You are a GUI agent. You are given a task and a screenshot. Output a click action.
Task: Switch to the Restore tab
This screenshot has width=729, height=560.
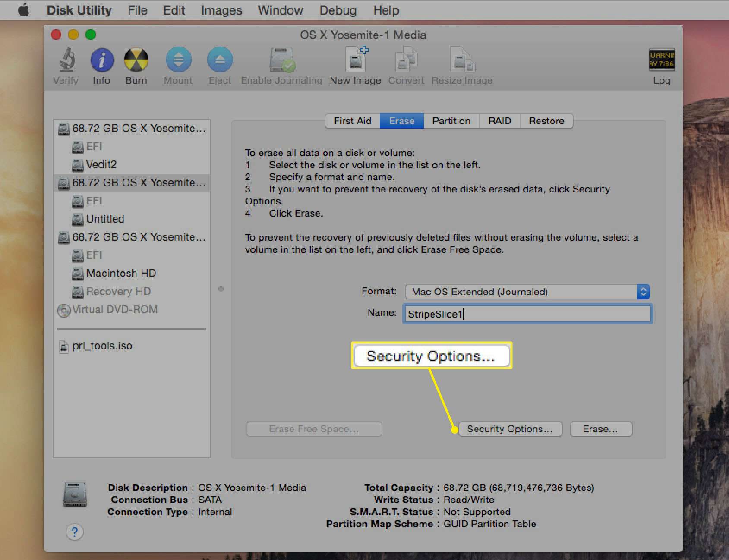click(547, 121)
